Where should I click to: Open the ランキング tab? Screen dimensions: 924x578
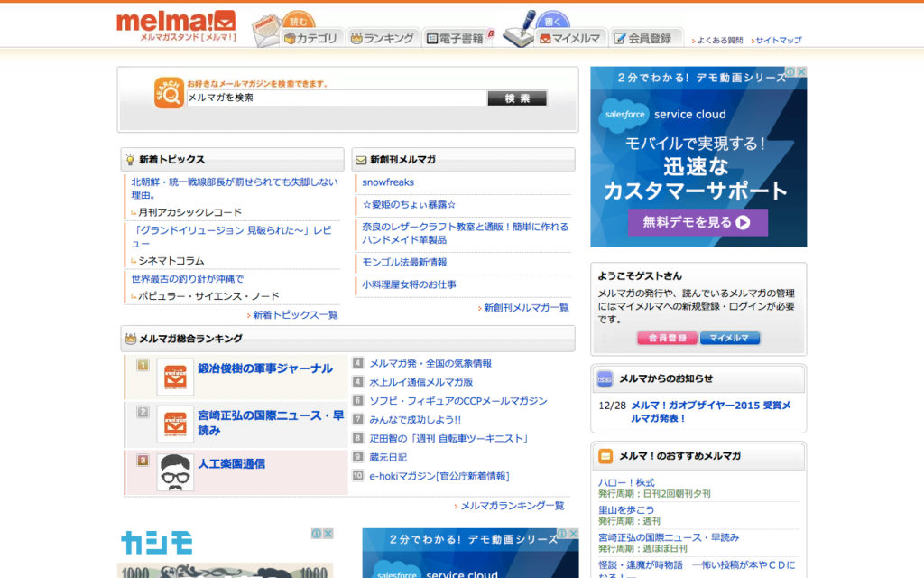click(x=383, y=38)
